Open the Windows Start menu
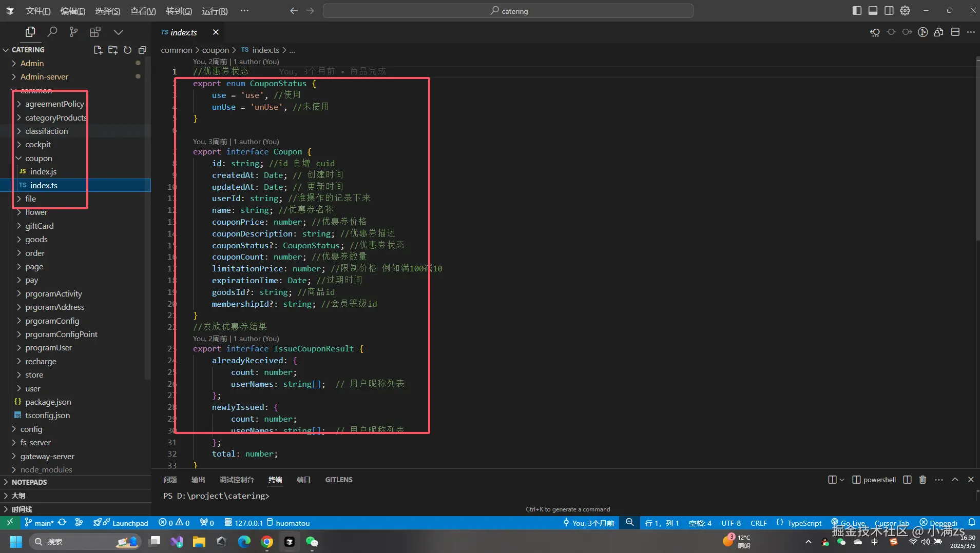This screenshot has width=980, height=553. click(16, 542)
